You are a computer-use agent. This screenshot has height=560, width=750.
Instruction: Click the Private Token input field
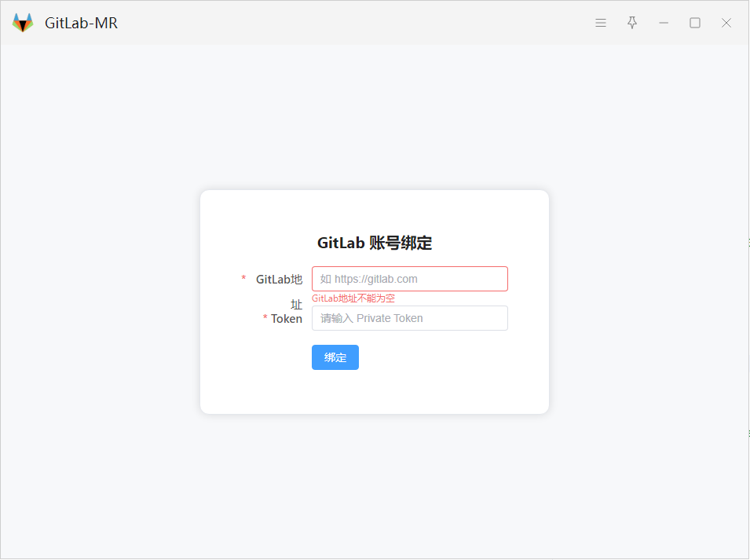coord(410,318)
